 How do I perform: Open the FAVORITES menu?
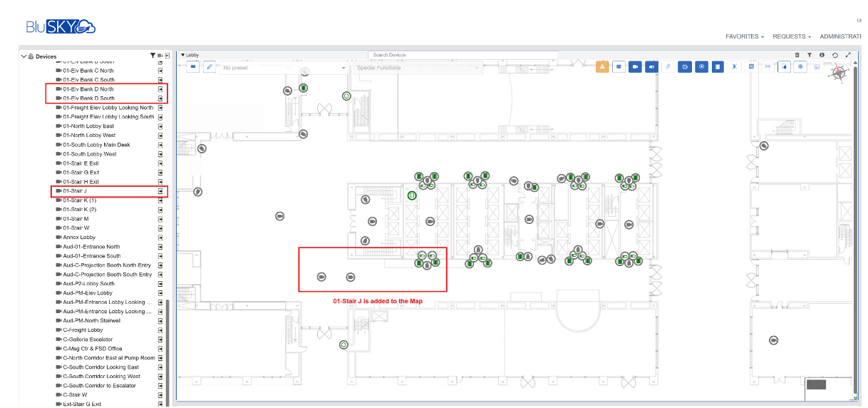coord(745,36)
